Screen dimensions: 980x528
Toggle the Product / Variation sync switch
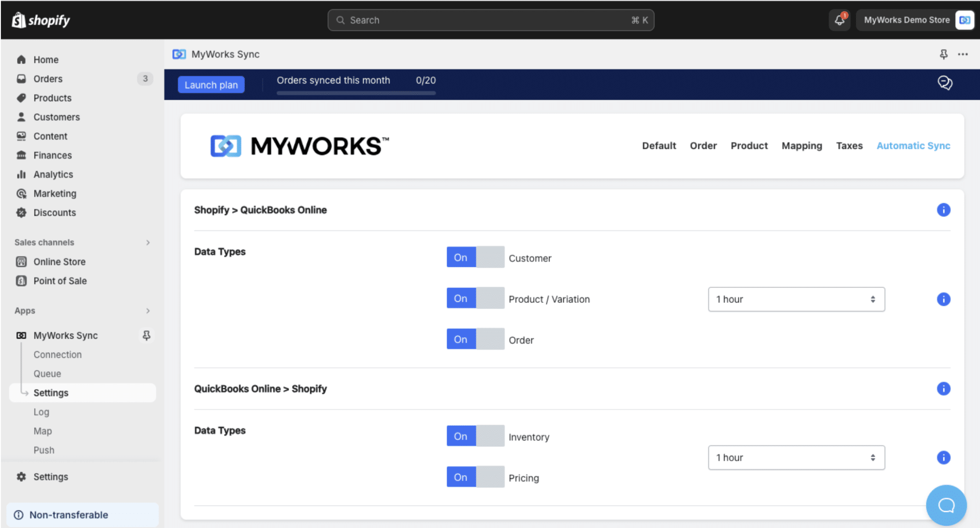[x=475, y=298]
